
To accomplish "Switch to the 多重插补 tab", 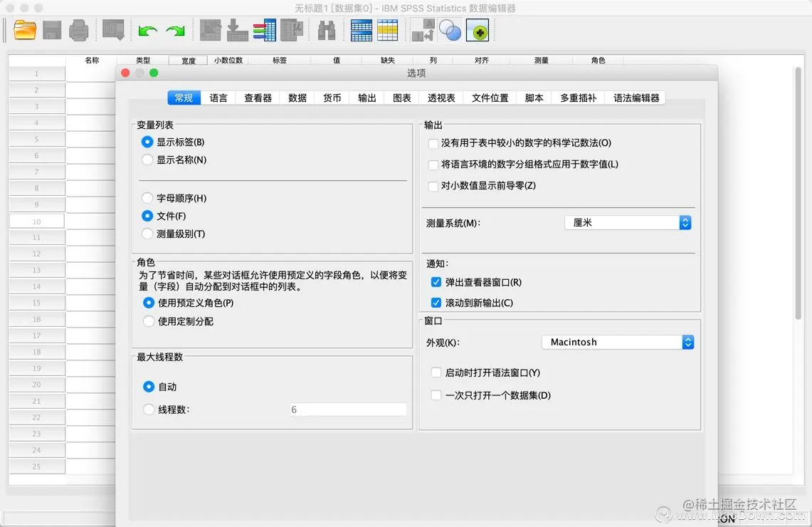I will (x=578, y=98).
